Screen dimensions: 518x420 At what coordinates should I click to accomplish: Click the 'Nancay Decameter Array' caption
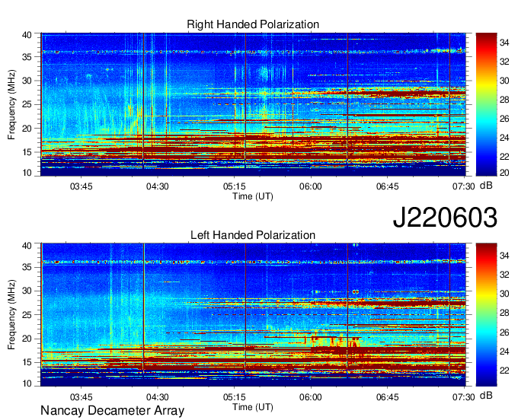tap(112, 411)
